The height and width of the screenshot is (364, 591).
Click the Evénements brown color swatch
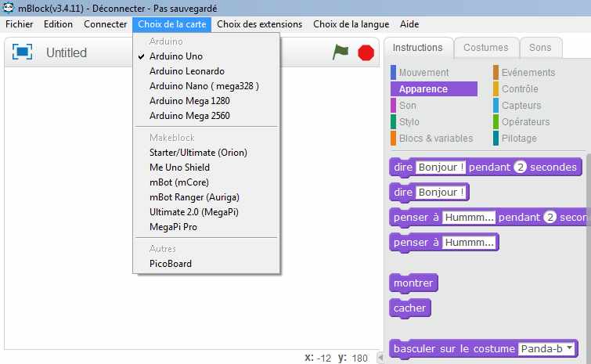(x=496, y=72)
